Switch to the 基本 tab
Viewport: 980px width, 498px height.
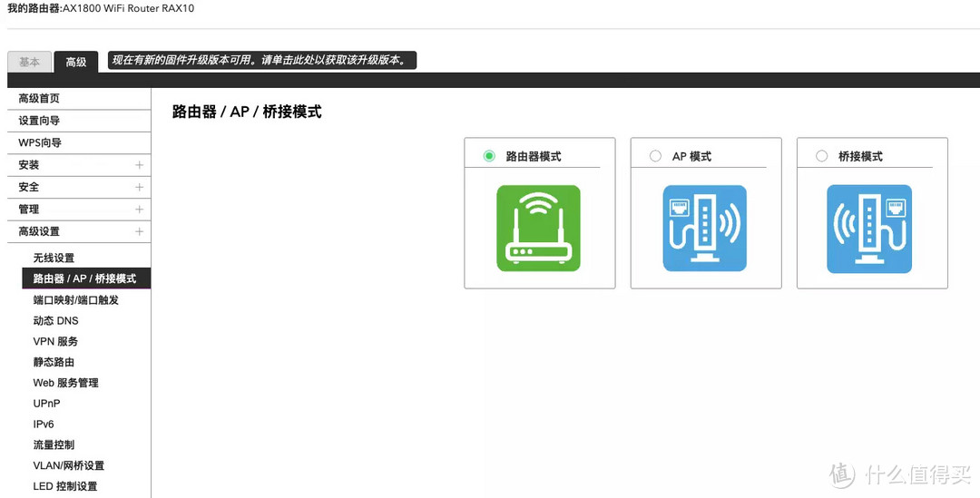click(29, 62)
